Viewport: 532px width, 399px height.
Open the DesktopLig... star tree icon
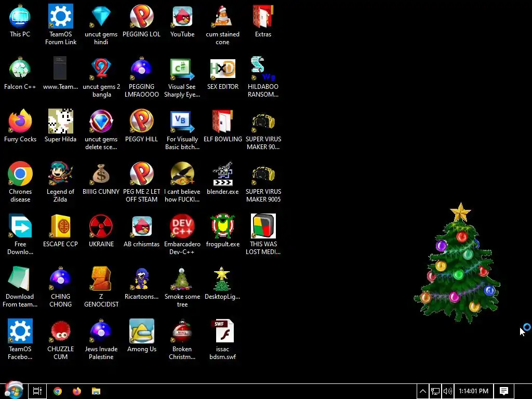[x=222, y=278]
